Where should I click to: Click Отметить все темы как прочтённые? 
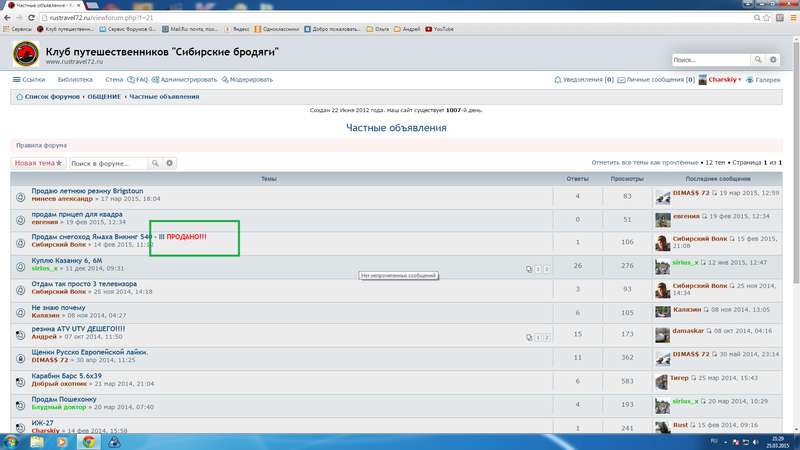[645, 162]
